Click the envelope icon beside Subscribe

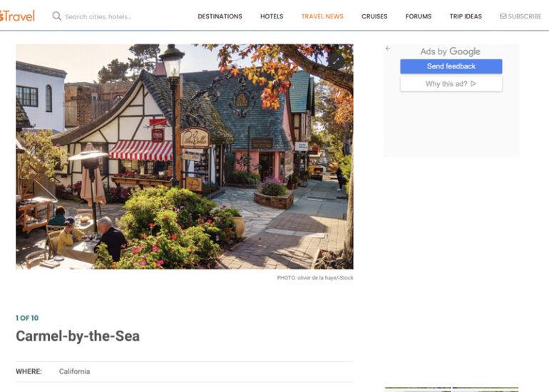click(503, 16)
